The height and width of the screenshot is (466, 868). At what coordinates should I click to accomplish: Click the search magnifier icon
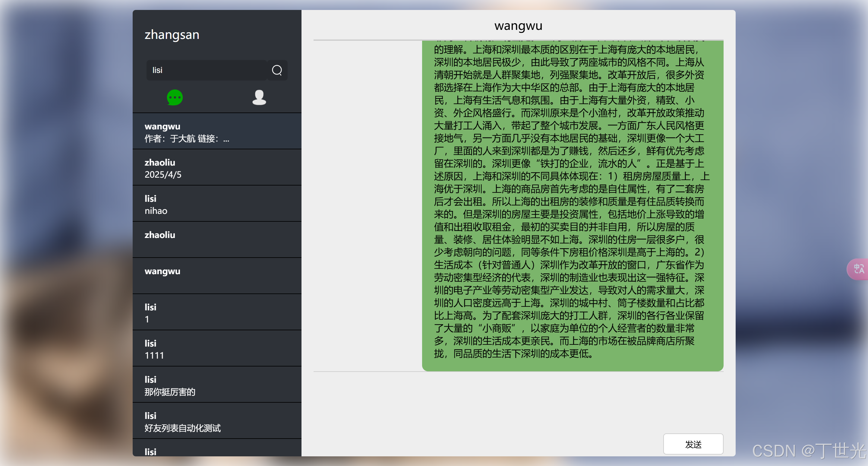point(277,70)
